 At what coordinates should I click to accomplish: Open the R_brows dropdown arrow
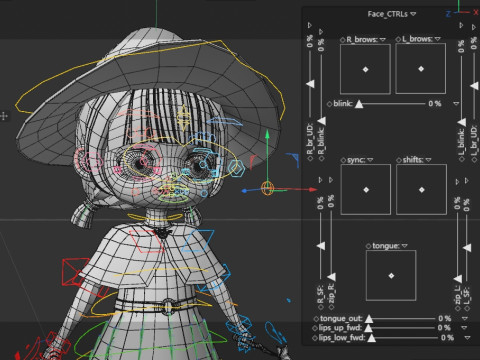tap(383, 39)
